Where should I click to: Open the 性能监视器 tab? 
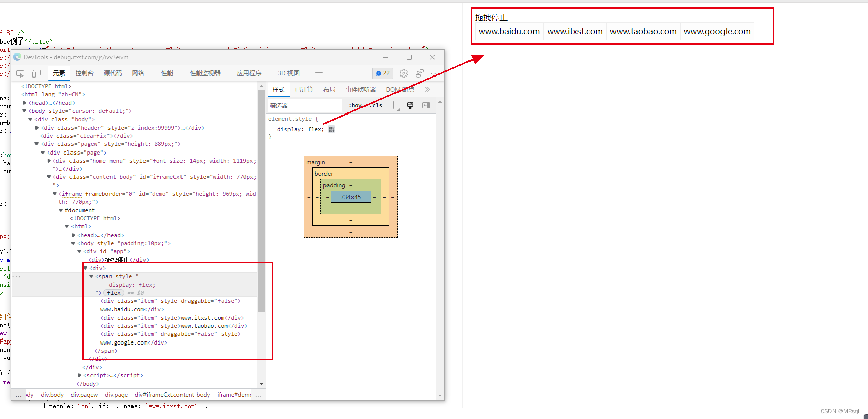coord(205,73)
